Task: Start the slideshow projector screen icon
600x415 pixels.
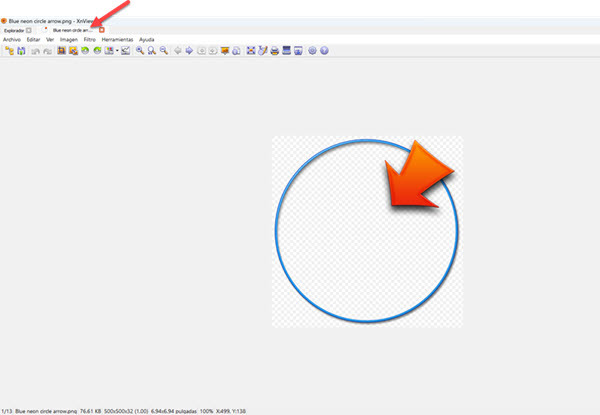Action: 225,50
